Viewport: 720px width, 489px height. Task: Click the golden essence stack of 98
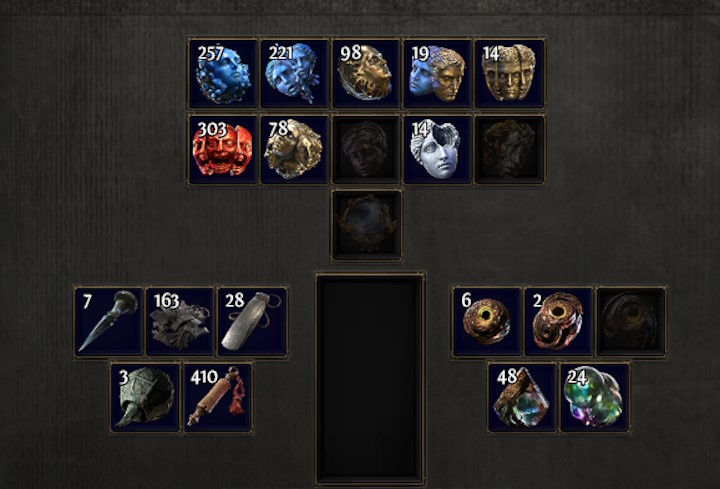pos(366,73)
